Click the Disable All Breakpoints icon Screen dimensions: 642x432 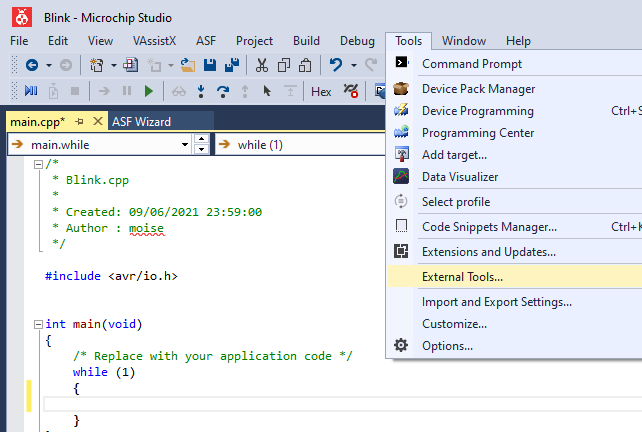tap(351, 91)
